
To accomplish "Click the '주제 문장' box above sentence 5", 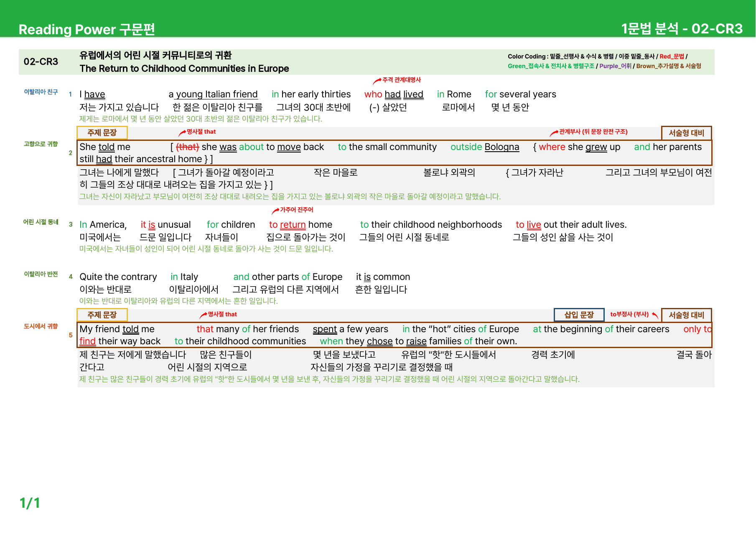I will pyautogui.click(x=102, y=315).
